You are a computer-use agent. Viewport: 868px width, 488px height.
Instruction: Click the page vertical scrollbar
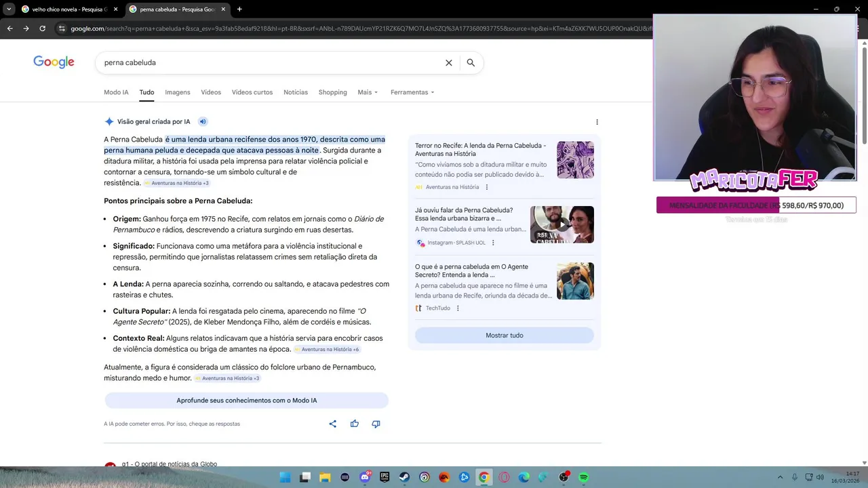point(864,95)
